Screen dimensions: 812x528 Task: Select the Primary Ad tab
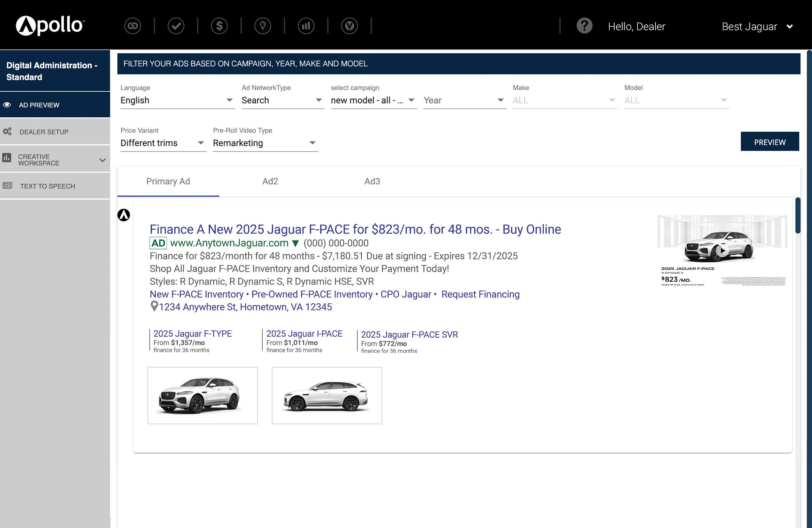(x=168, y=181)
